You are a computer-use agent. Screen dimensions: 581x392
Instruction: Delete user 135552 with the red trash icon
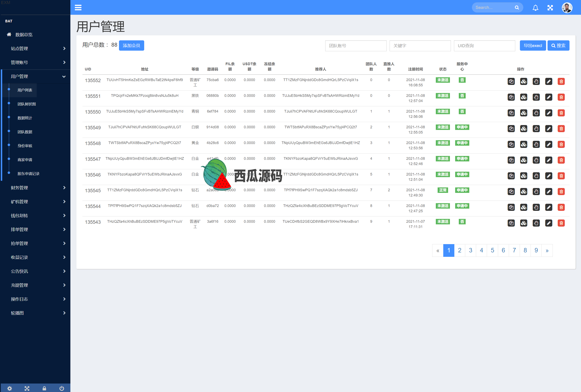point(561,82)
